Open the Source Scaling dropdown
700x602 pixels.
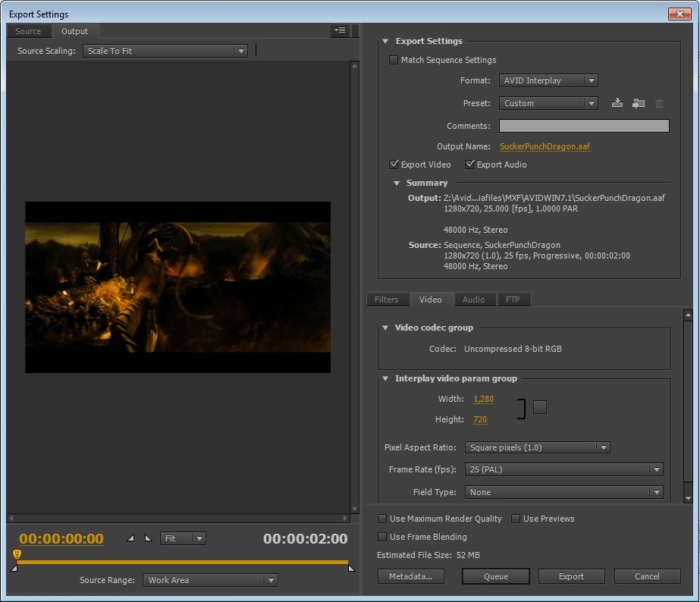[x=165, y=51]
